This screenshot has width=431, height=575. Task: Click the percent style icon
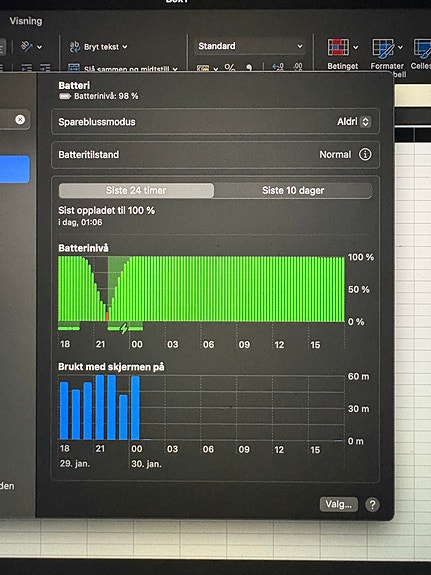pyautogui.click(x=230, y=67)
